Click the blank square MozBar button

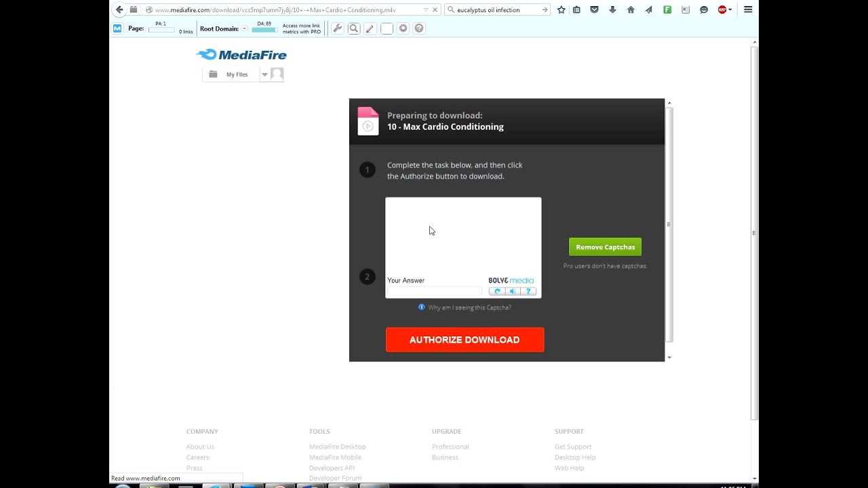tap(387, 28)
